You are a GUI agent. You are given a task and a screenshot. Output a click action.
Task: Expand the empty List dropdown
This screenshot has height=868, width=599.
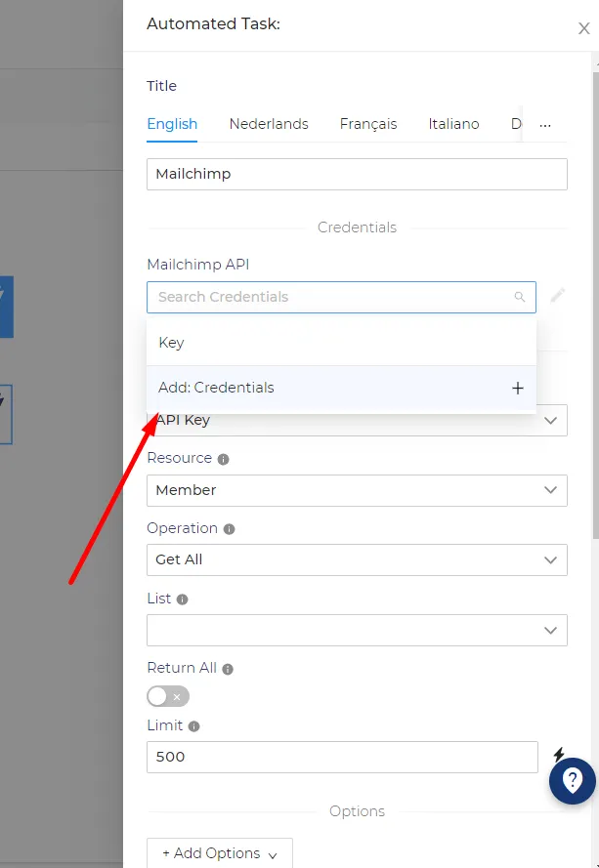point(357,630)
